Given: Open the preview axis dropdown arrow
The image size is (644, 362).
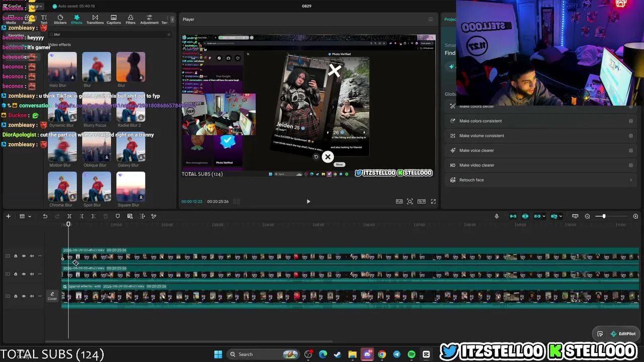Looking at the screenshot, I should tap(560, 217).
